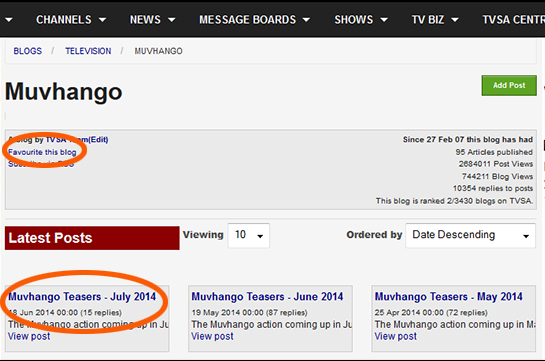Screen dimensions: 545x361
Task: Open the CHANNELS menu
Action: [71, 20]
